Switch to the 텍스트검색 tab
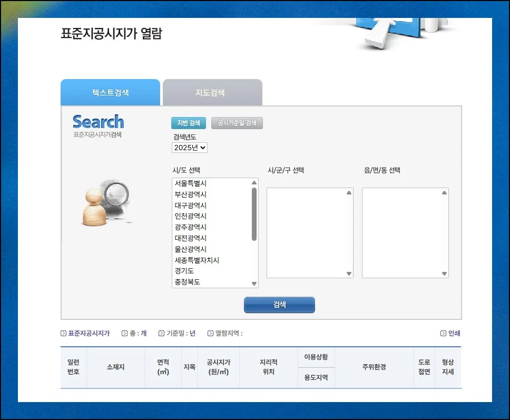This screenshot has width=510, height=420. (x=110, y=93)
